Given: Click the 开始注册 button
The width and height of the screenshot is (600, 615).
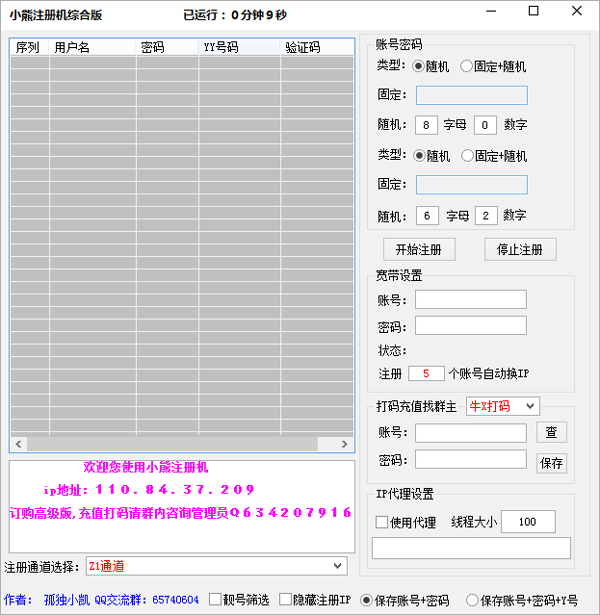Looking at the screenshot, I should click(x=418, y=249).
